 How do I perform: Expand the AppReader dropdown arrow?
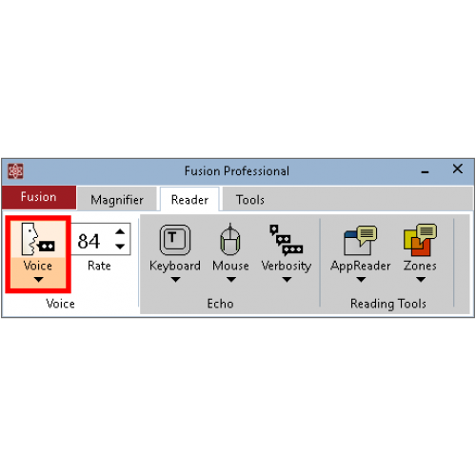point(361,280)
